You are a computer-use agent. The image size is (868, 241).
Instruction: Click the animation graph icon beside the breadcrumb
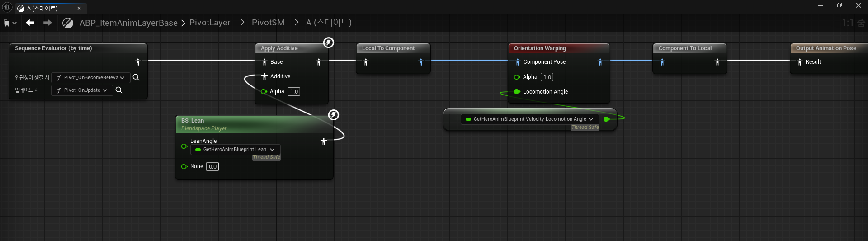tap(68, 23)
